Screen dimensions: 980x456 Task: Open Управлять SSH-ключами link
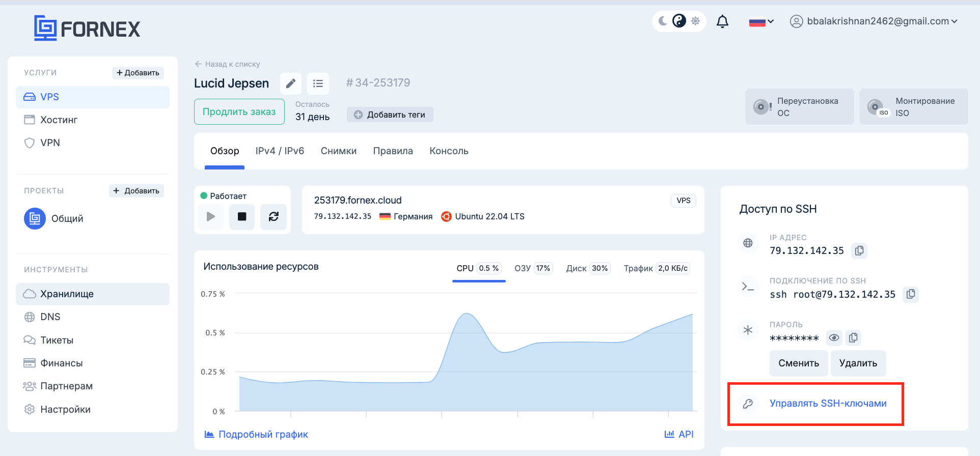pyautogui.click(x=828, y=404)
